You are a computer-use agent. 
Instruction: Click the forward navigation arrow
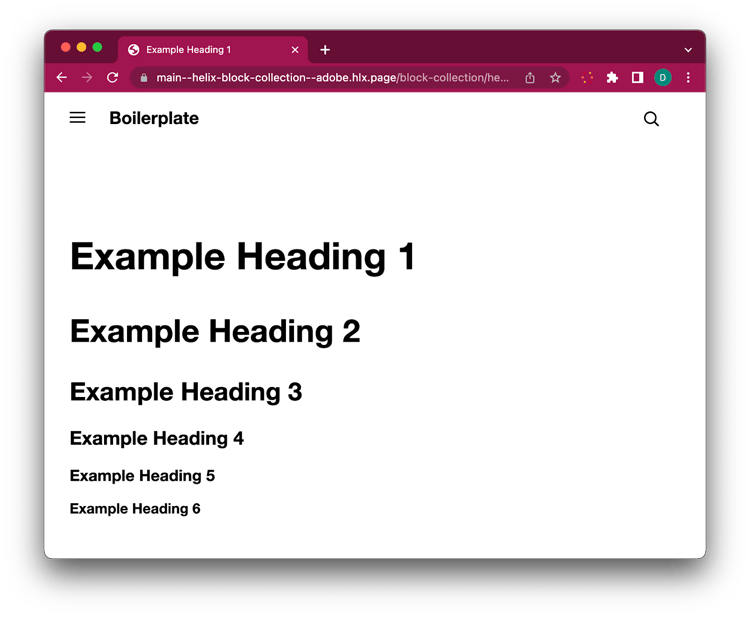pyautogui.click(x=87, y=78)
